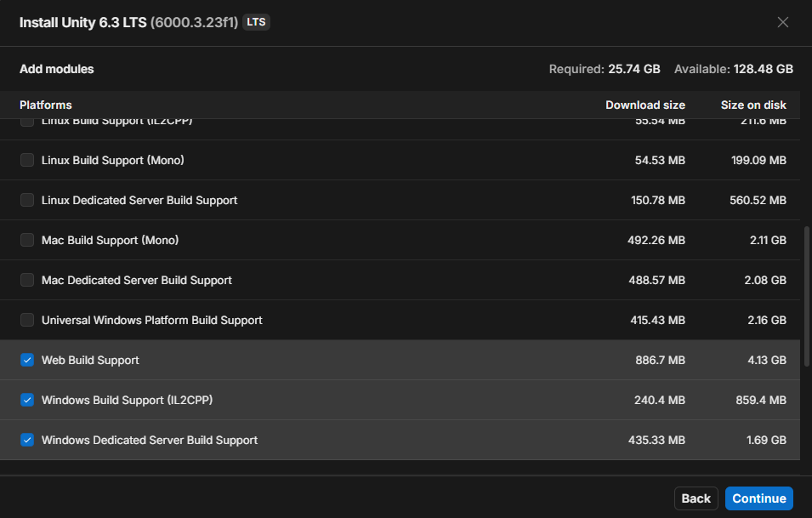Click the 415.43 MB download size
This screenshot has width=812, height=518.
coord(658,320)
